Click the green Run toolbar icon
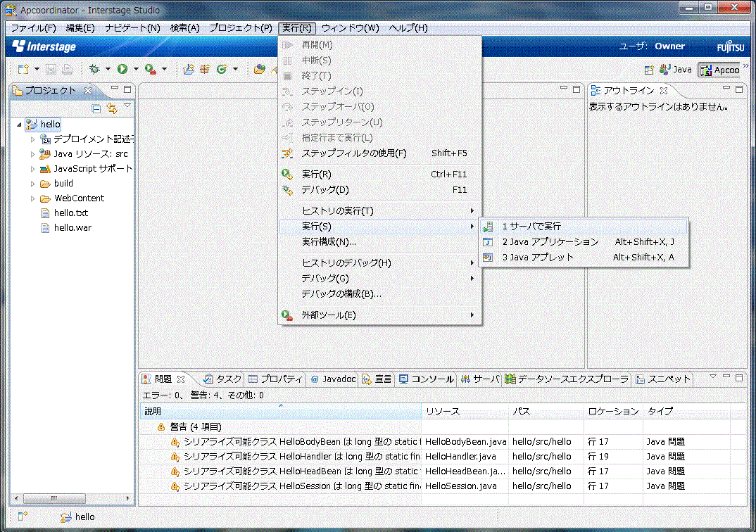Viewport: 756px width, 532px height. point(122,70)
